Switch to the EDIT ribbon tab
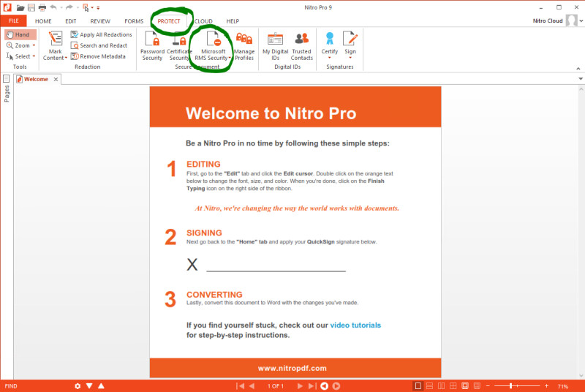 [70, 21]
